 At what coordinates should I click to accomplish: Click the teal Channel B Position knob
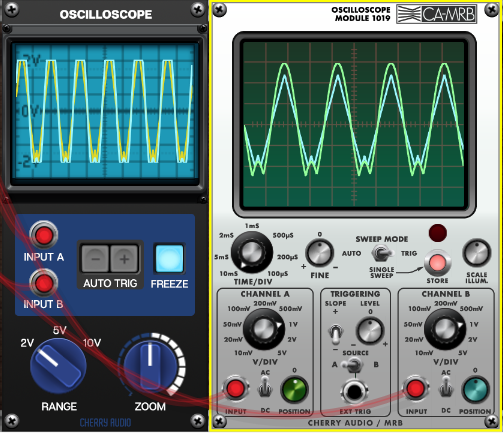coord(475,390)
